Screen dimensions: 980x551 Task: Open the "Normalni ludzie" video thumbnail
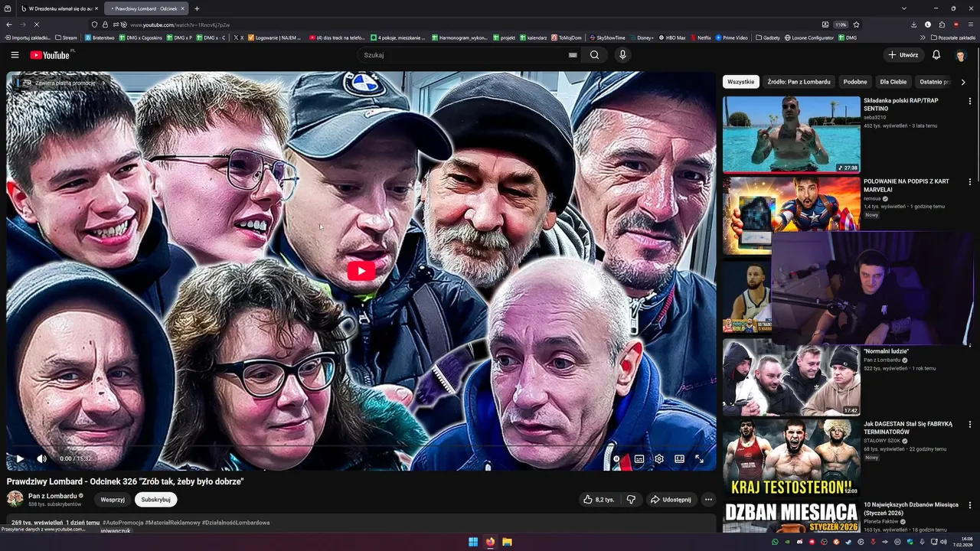tap(792, 377)
